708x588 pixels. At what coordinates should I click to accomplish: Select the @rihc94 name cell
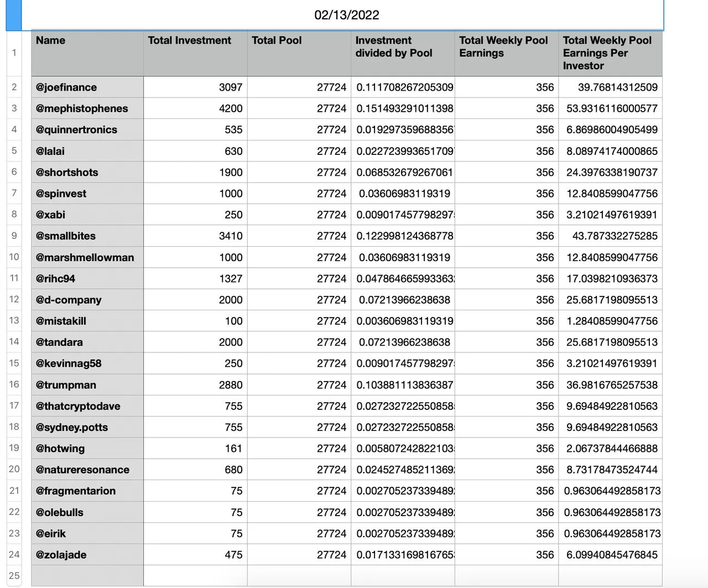(87, 278)
